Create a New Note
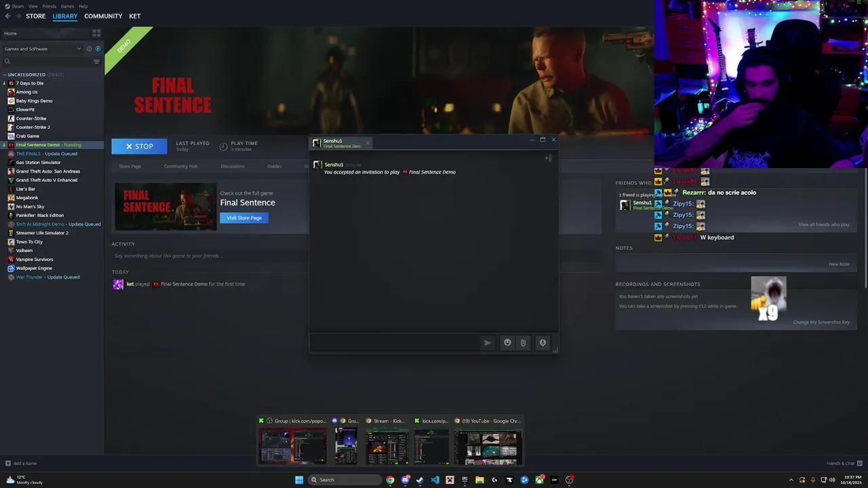Screen dimensions: 868x488 (839, 264)
